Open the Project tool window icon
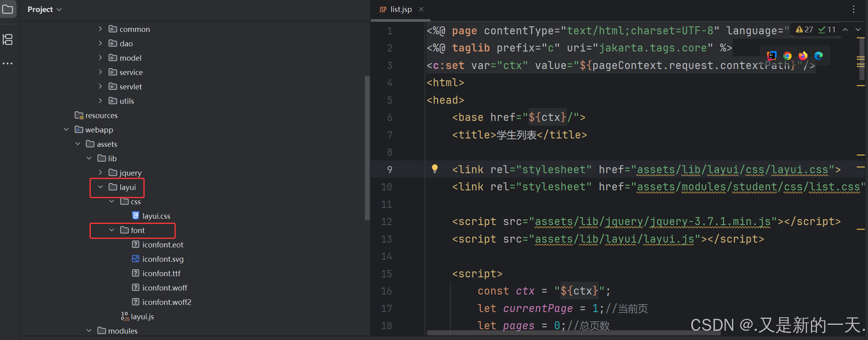Viewport: 868px width, 340px height. 8,9
